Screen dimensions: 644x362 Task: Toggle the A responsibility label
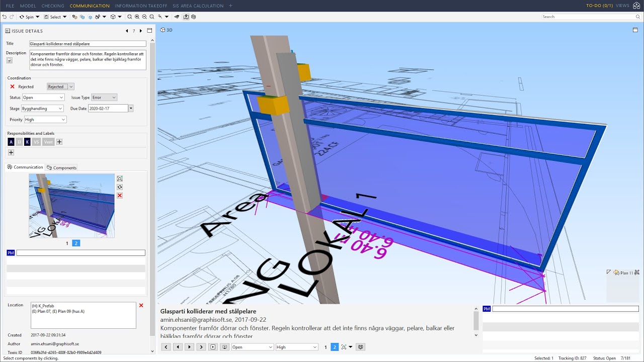11,142
